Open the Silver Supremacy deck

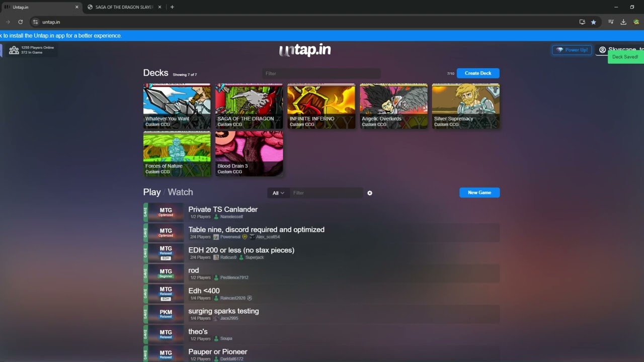[465, 106]
